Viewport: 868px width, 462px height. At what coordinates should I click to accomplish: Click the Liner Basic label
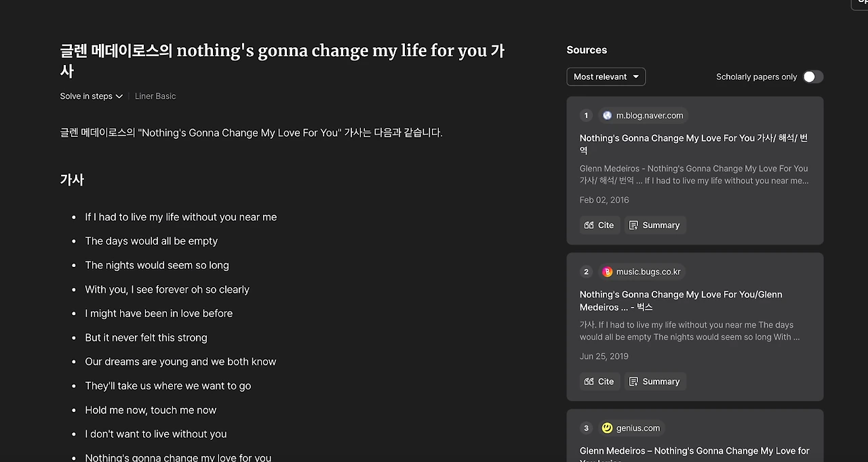click(x=155, y=96)
